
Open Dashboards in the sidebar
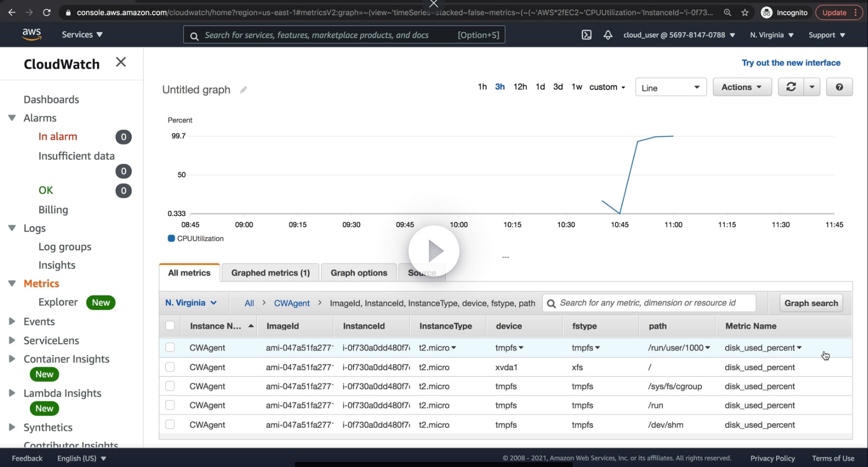point(52,99)
